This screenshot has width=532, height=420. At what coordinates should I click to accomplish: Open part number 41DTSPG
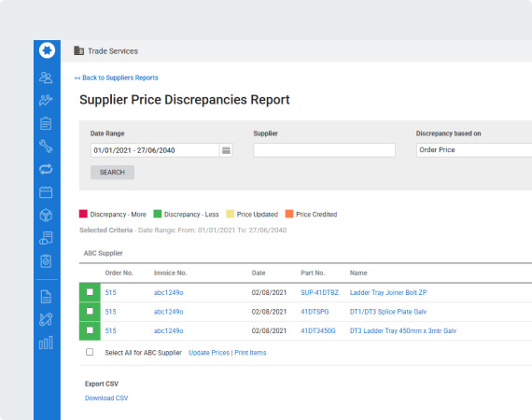(x=315, y=312)
